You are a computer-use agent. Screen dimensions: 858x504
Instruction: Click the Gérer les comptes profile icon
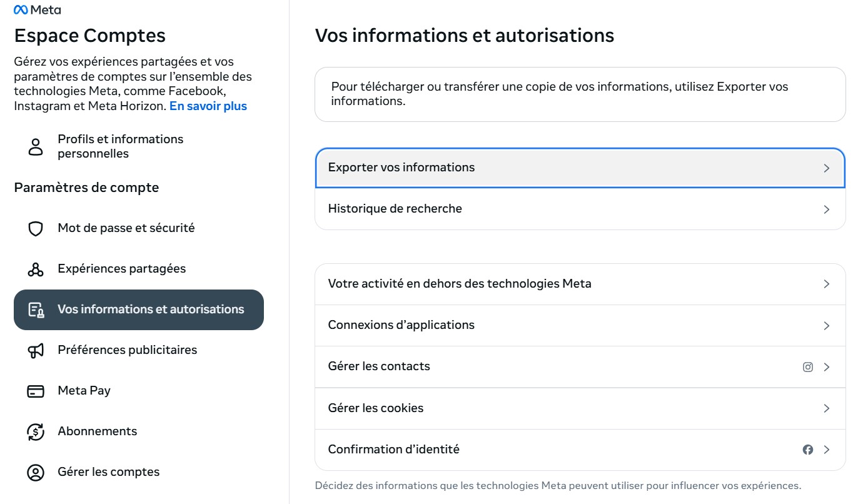[36, 472]
